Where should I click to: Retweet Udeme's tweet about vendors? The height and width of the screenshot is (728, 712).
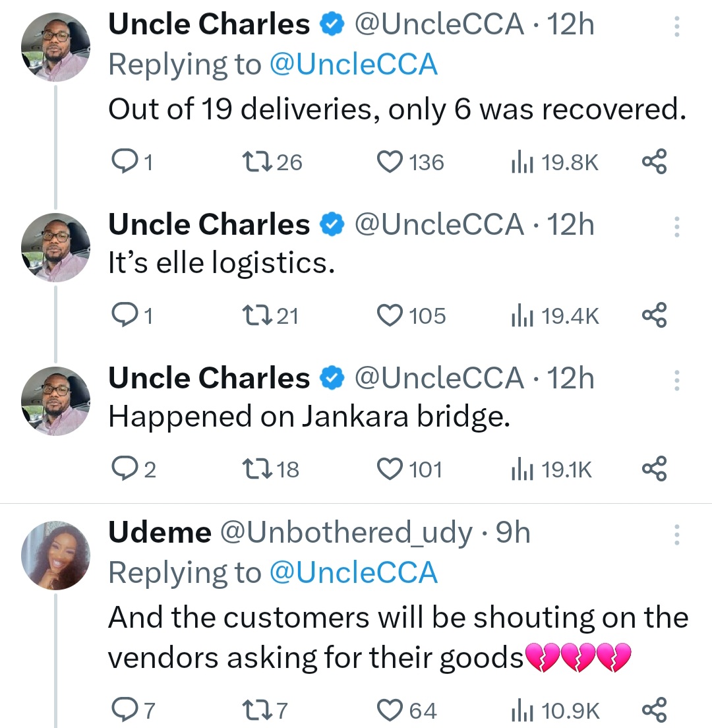coord(254,711)
